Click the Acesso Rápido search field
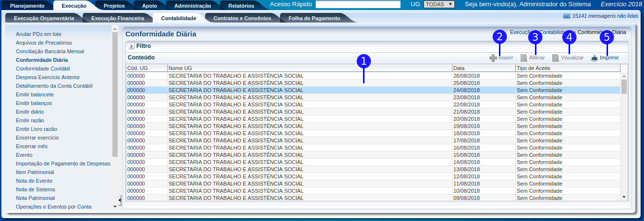This screenshot has height=221, width=644. [358, 4]
